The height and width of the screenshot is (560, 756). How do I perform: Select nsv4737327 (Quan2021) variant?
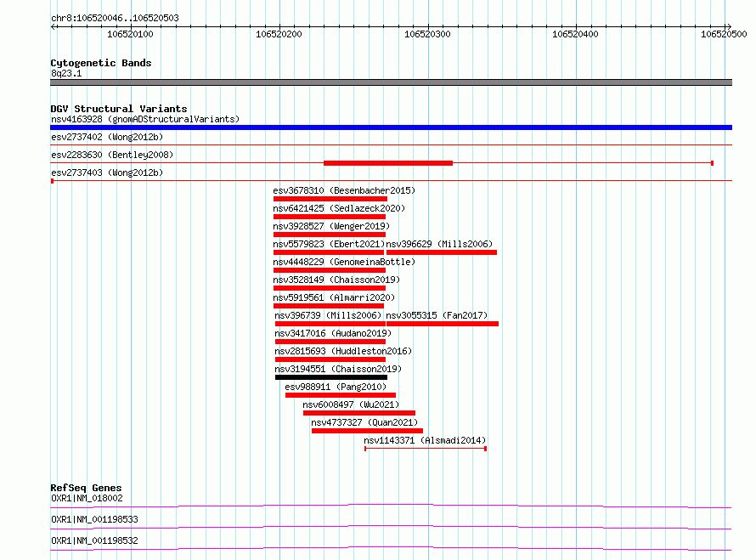pyautogui.click(x=364, y=422)
